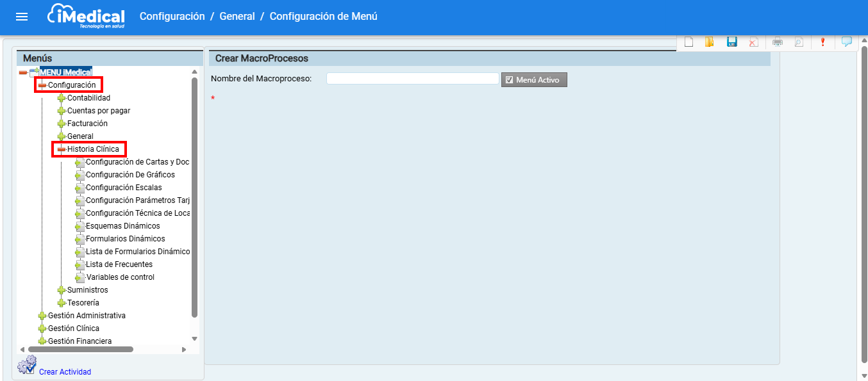Expand the Tesorería tree node
Image resolution: width=868 pixels, height=381 pixels.
[62, 303]
